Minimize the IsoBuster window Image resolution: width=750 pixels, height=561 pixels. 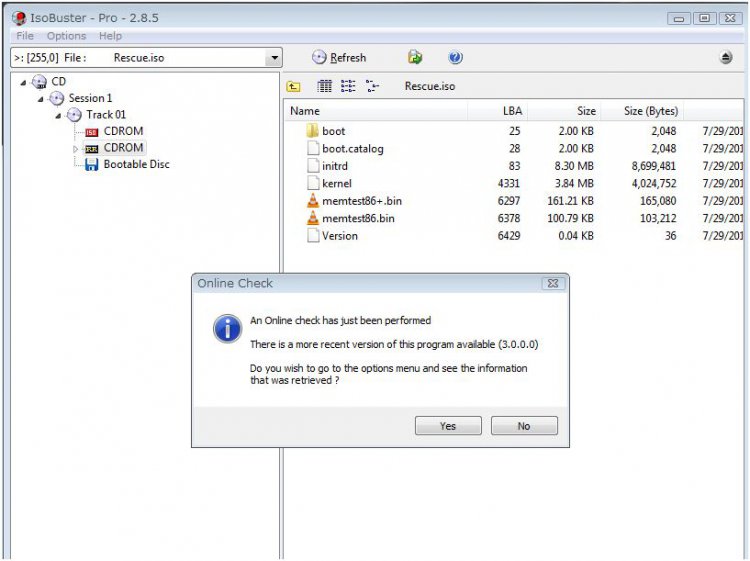pyautogui.click(x=679, y=19)
